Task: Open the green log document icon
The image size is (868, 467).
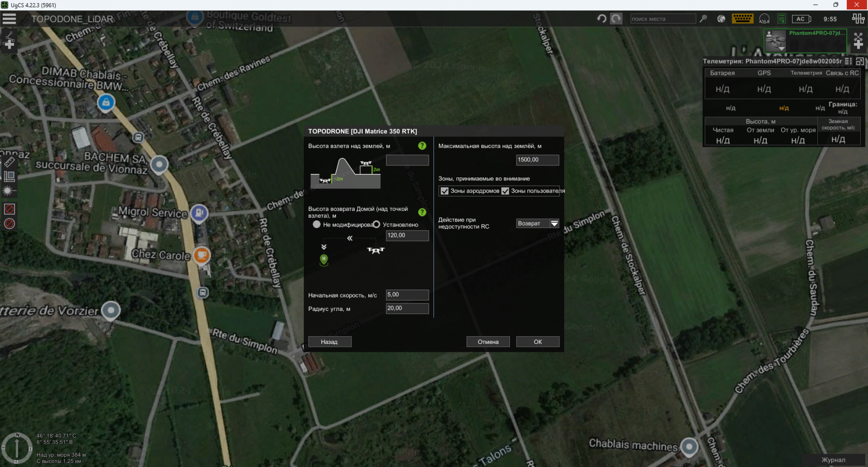Action: 782,19
